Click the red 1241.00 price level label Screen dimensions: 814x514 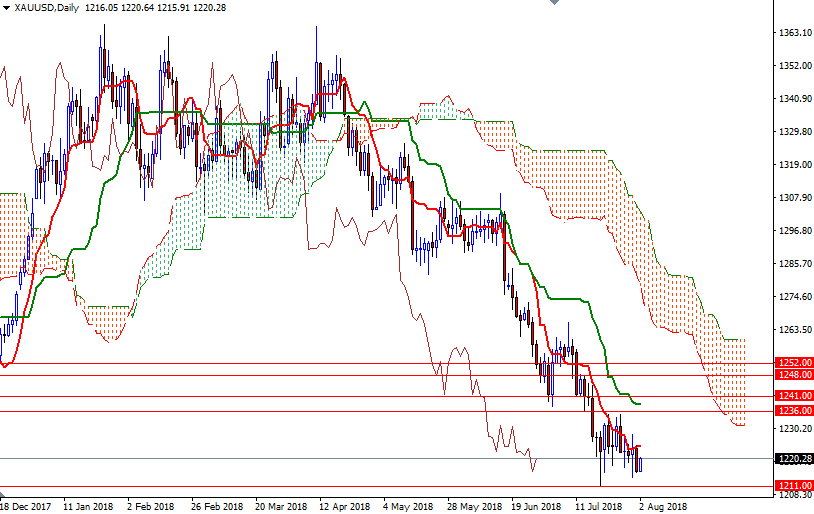point(794,397)
